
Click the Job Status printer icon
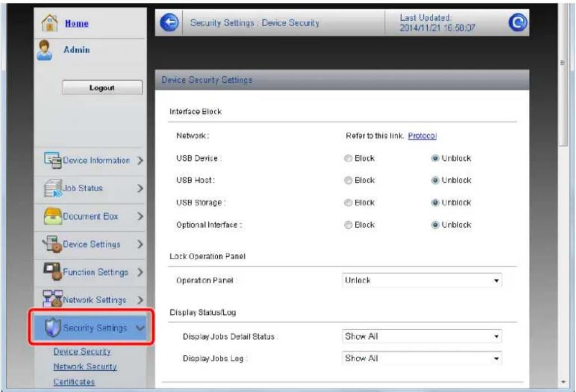tap(53, 188)
